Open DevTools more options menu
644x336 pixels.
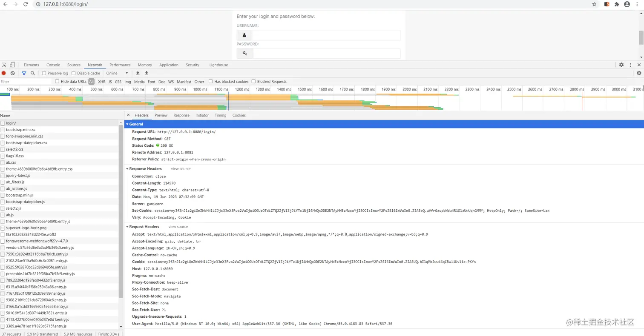(x=630, y=65)
